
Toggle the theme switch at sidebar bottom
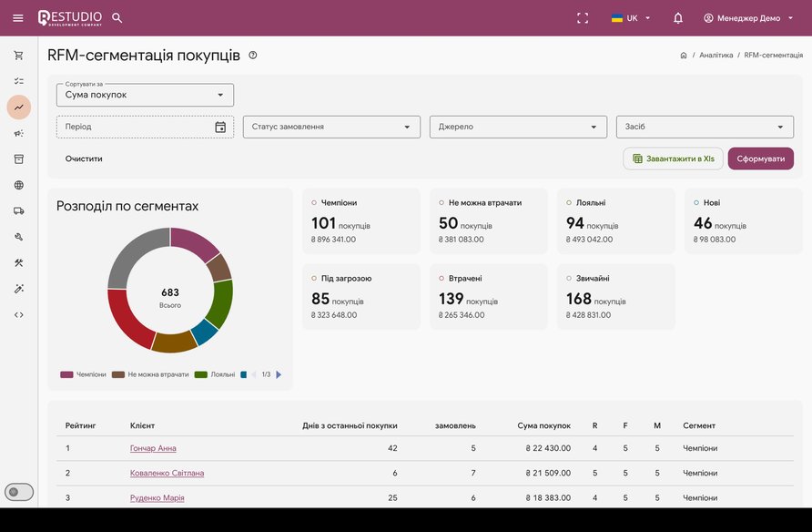click(19, 492)
